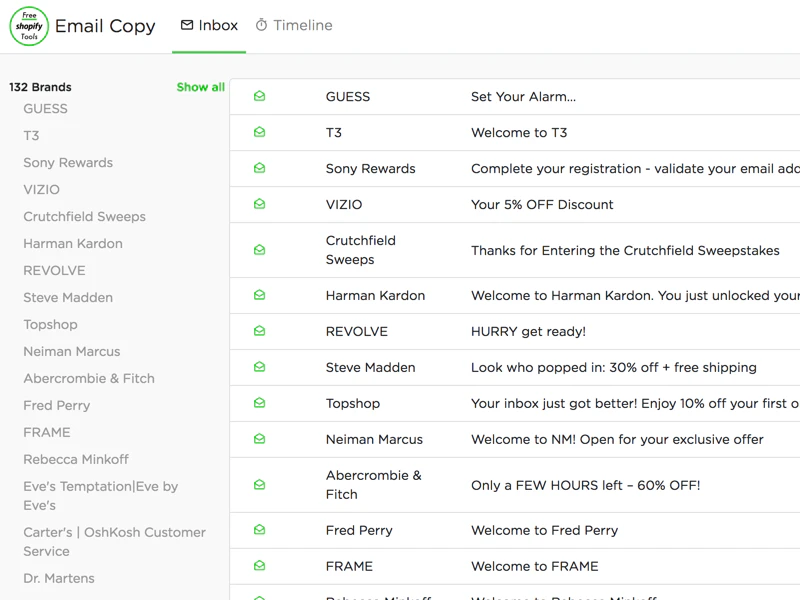Click the envelope icon in REVOLVE row

tap(260, 331)
